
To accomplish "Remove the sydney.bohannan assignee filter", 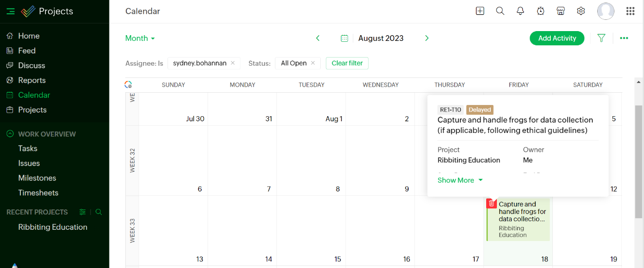I will [x=233, y=63].
